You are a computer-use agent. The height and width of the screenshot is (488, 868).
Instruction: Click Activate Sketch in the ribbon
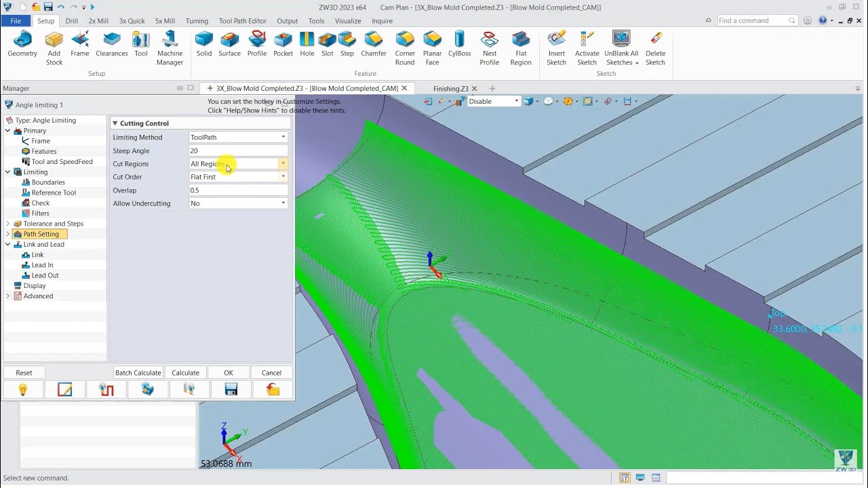click(587, 48)
